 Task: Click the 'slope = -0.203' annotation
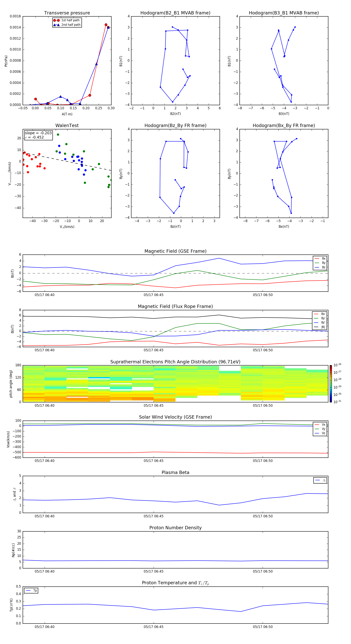pyautogui.click(x=38, y=133)
